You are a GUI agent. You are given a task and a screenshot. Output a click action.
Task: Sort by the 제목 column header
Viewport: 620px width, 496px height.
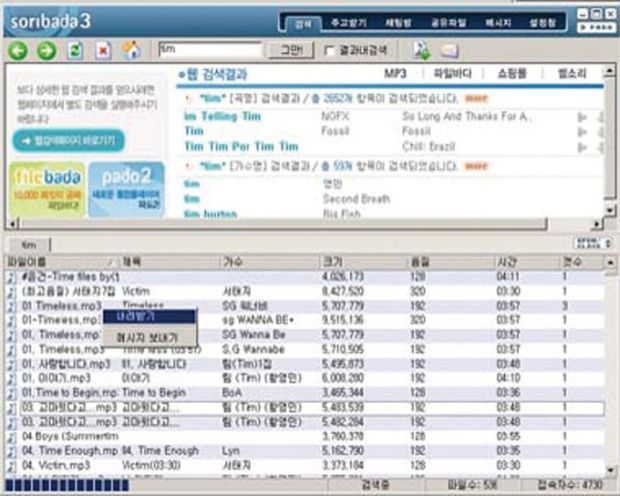click(169, 262)
